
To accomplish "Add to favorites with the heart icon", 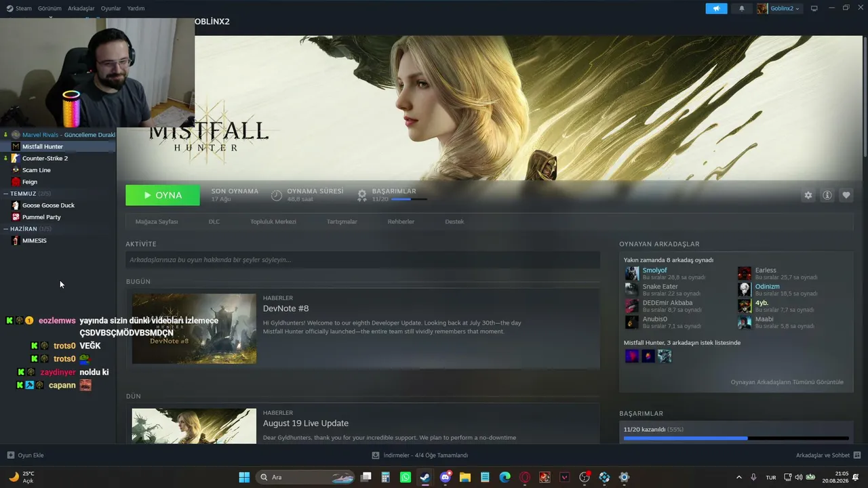I will pyautogui.click(x=846, y=195).
